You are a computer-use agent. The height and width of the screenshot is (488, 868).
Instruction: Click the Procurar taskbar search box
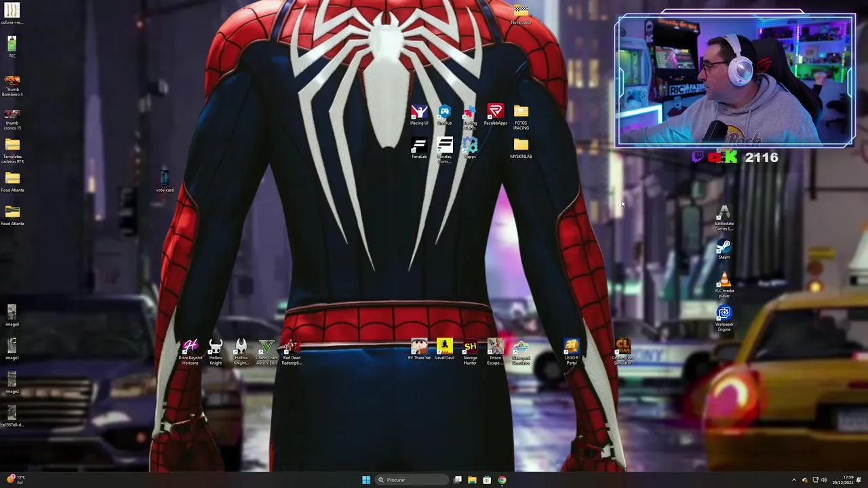pyautogui.click(x=412, y=480)
